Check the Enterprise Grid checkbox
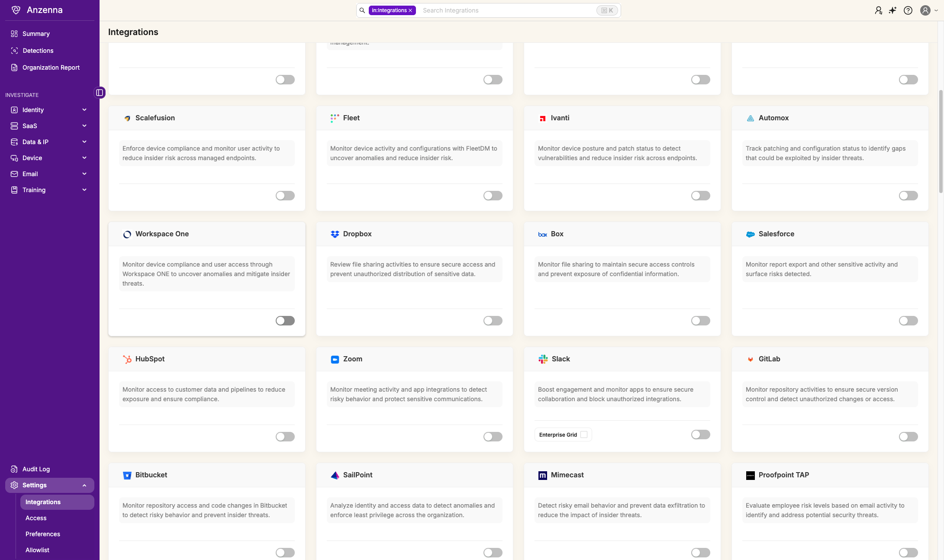This screenshot has height=560, width=944. click(584, 434)
